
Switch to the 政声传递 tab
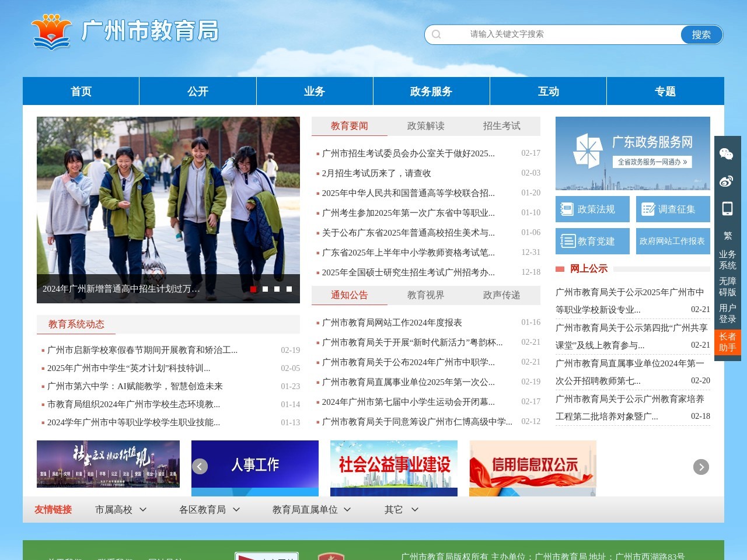click(x=501, y=295)
